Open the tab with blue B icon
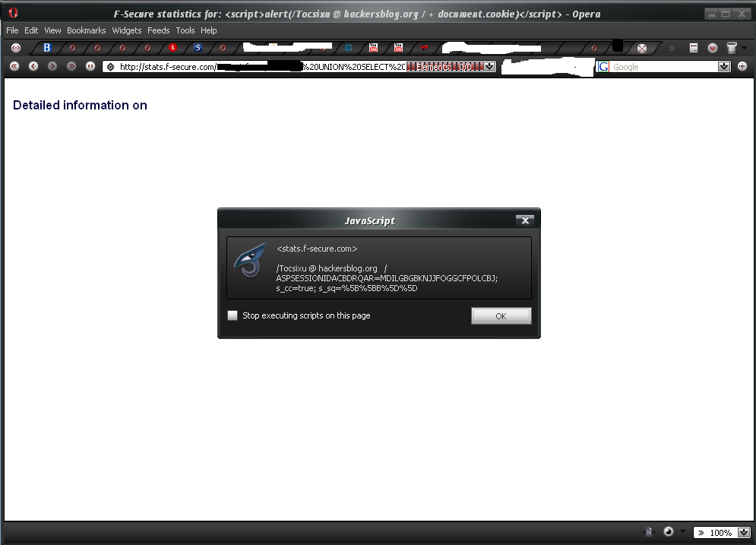Viewport: 756px width, 545px height. [x=46, y=48]
